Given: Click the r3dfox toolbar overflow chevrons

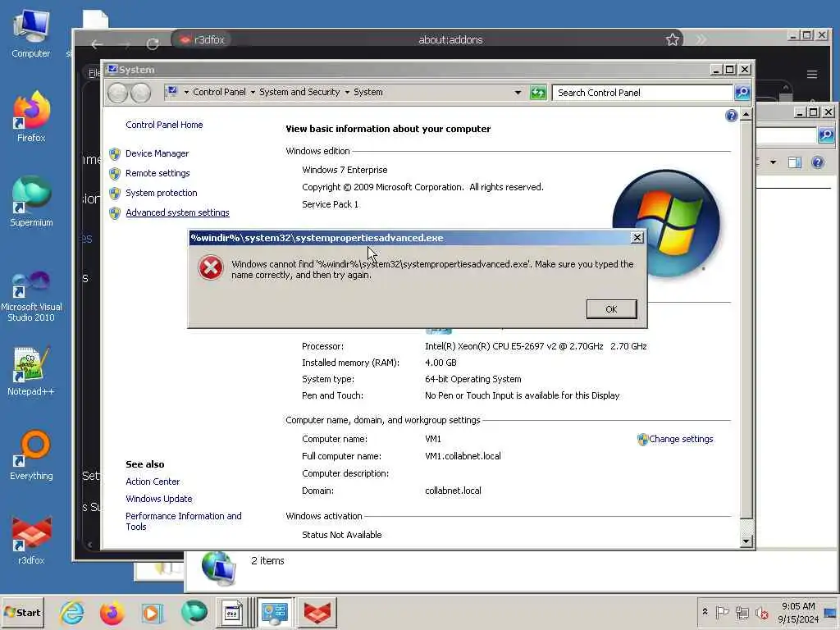Looking at the screenshot, I should coord(701,39).
